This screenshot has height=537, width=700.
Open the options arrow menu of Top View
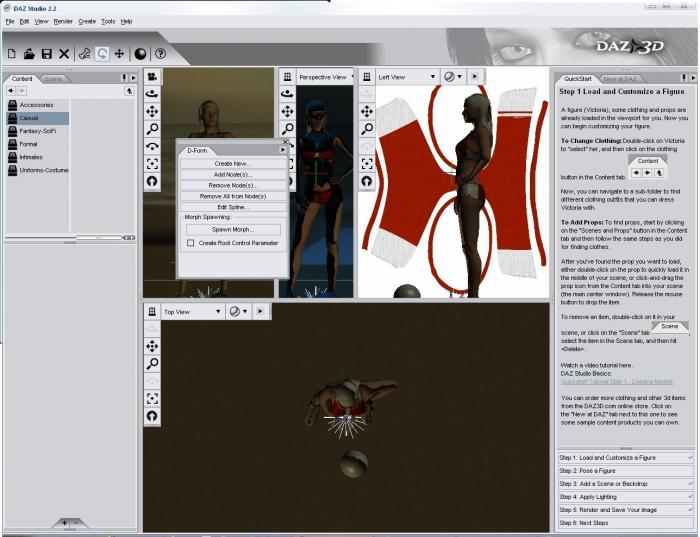tap(260, 312)
